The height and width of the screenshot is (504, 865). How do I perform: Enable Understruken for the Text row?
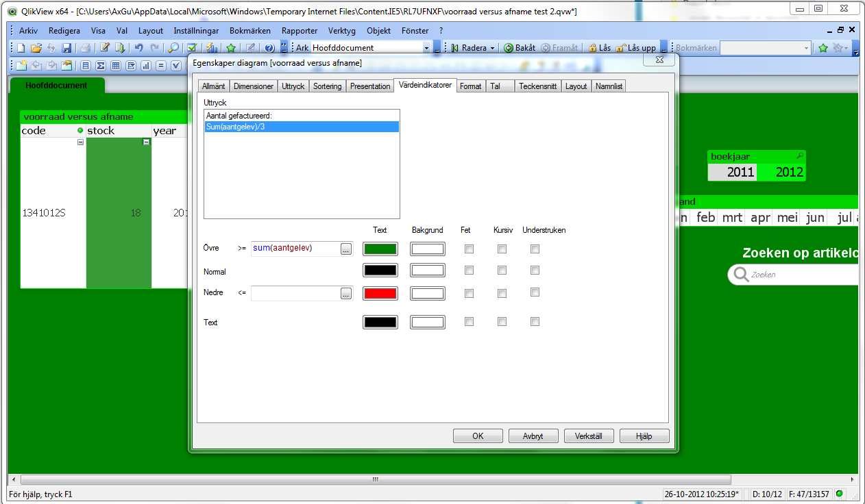[535, 321]
